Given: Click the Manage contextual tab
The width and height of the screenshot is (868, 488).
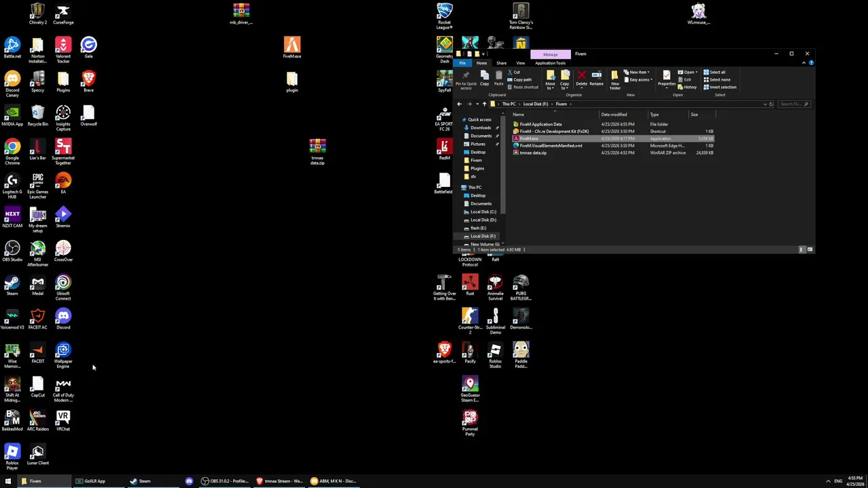Looking at the screenshot, I should point(550,54).
